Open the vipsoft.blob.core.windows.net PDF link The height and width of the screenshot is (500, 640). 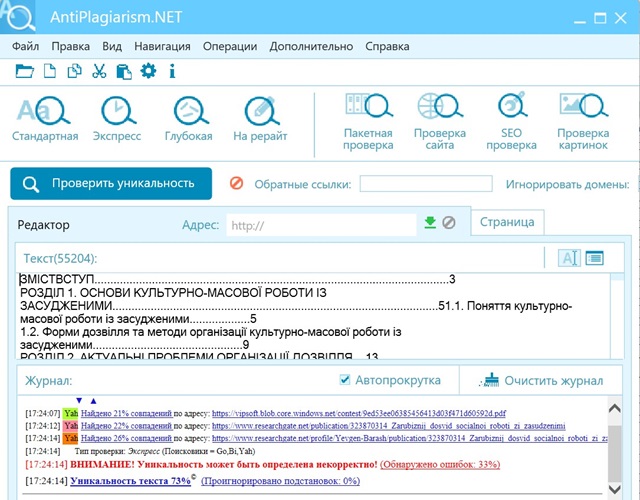click(359, 413)
